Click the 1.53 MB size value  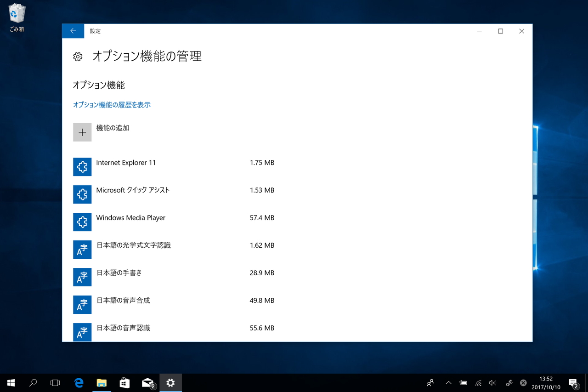coord(262,190)
